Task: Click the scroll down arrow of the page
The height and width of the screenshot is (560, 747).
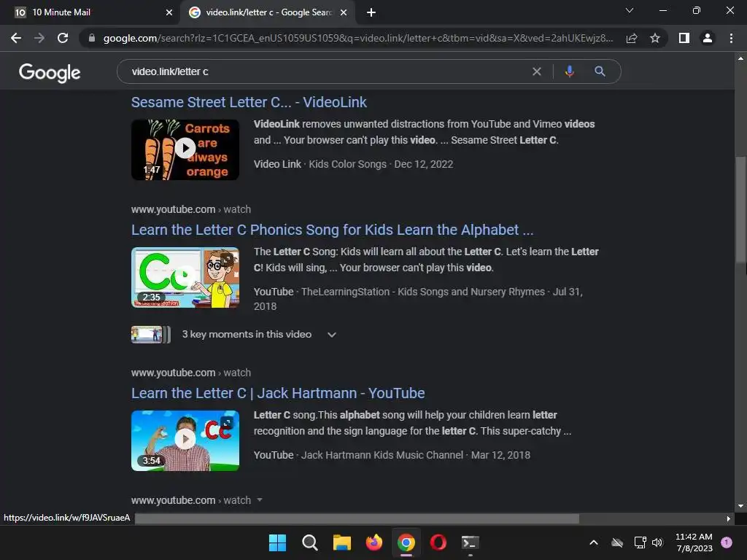Action: tap(741, 506)
